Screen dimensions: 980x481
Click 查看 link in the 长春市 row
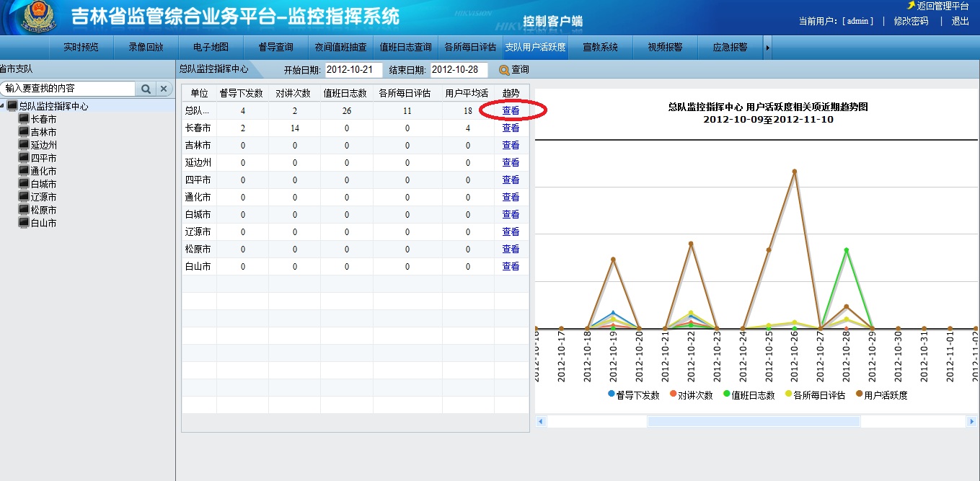click(511, 128)
